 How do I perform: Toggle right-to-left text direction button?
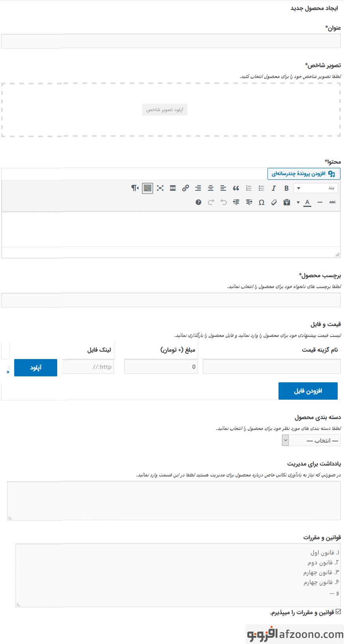click(x=135, y=188)
